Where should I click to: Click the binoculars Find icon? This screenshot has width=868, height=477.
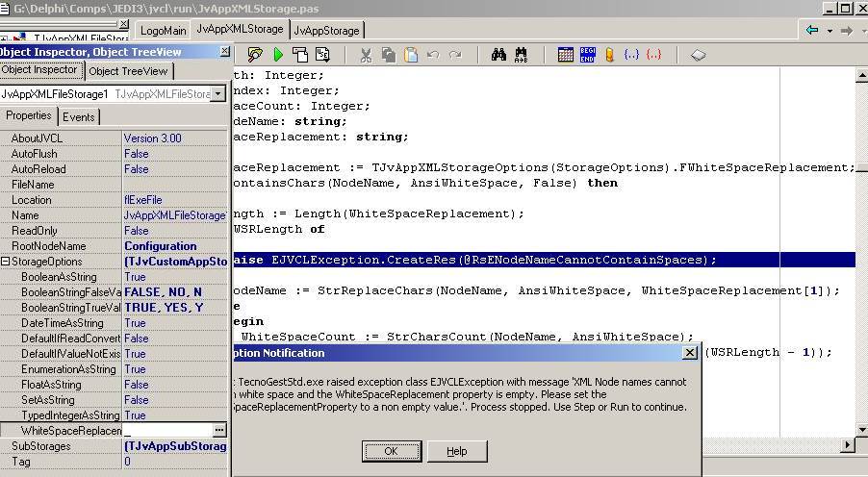pyautogui.click(x=498, y=55)
